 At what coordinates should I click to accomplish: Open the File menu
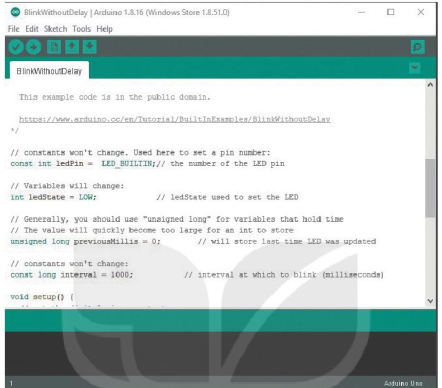[x=14, y=29]
